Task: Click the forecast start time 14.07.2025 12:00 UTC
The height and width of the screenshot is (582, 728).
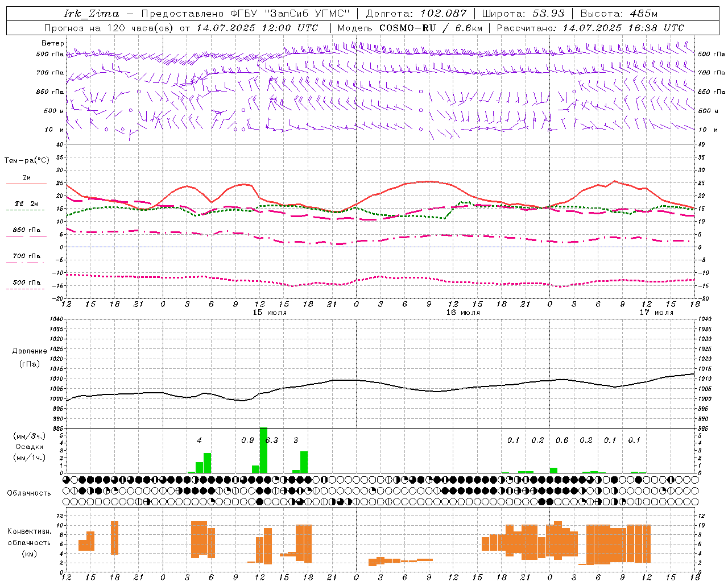Action: tap(257, 28)
